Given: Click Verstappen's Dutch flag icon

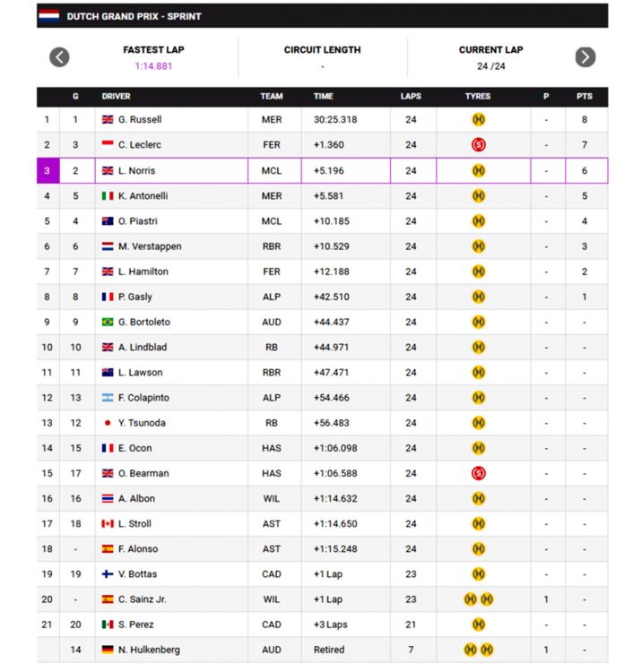Looking at the screenshot, I should pyautogui.click(x=108, y=246).
